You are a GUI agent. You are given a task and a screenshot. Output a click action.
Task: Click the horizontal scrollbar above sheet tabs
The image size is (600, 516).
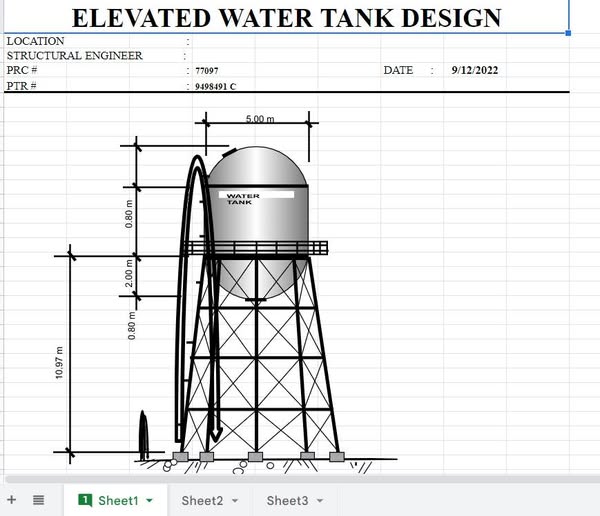[x=300, y=479]
